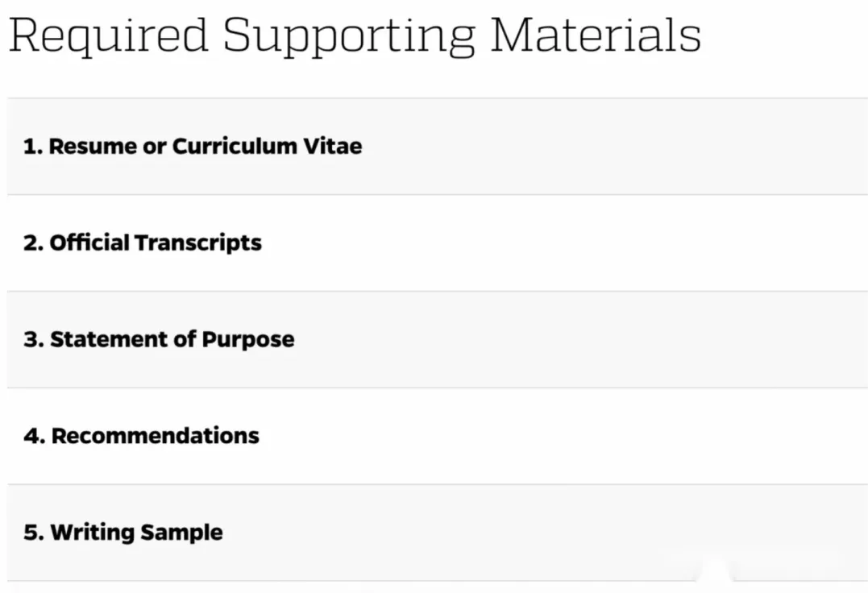Click the 'Official Transcripts' label text
Image resolution: width=868 pixels, height=593 pixels.
coord(156,243)
